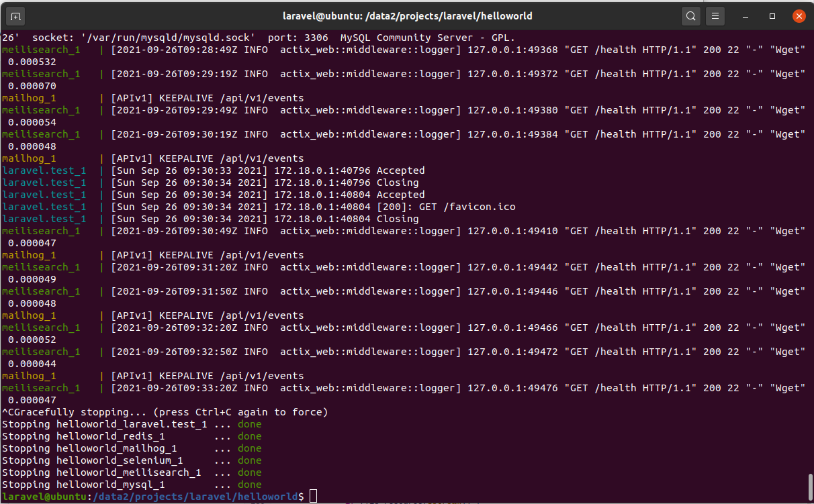Image resolution: width=814 pixels, height=504 pixels.
Task: Click the terminal vertical scrollbar thumb
Action: click(x=810, y=488)
